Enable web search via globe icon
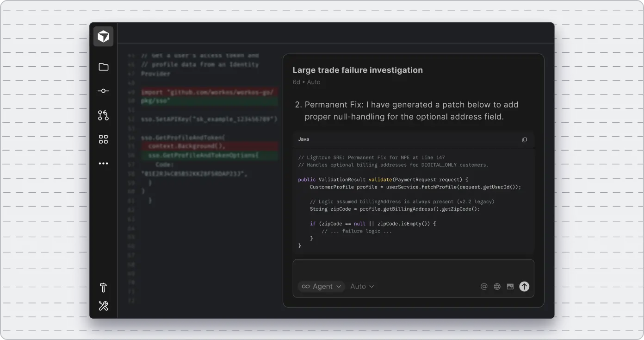The image size is (644, 340). [x=497, y=286]
